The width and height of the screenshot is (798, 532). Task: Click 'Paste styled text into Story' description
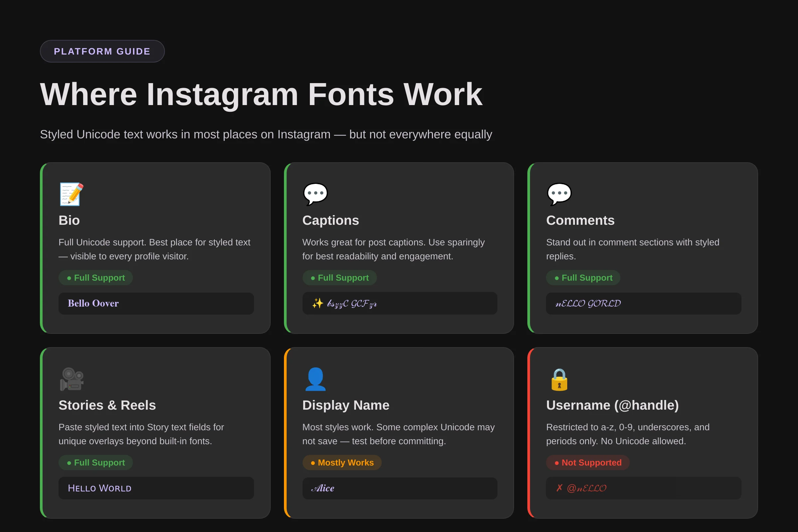(141, 434)
